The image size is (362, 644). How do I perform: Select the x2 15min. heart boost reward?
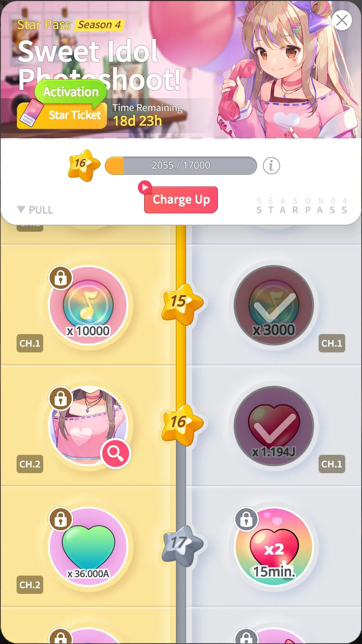point(274,547)
